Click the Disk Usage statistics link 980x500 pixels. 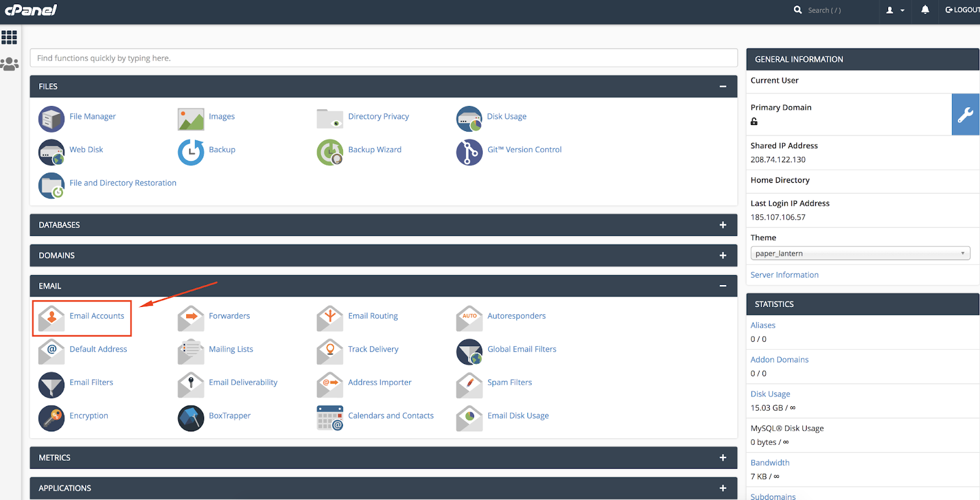771,394
